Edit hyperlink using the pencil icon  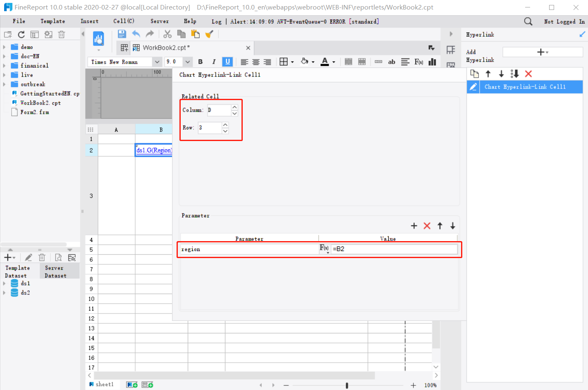coord(473,87)
